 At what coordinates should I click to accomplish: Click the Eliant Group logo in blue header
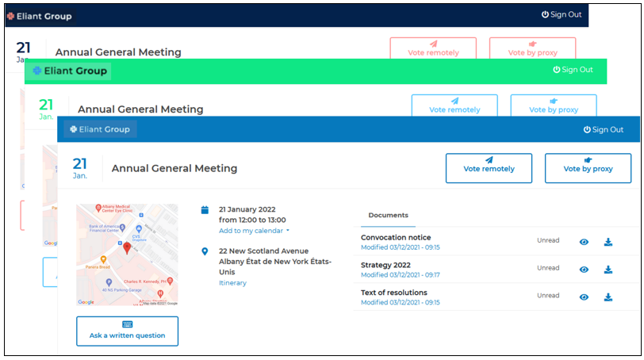click(101, 129)
